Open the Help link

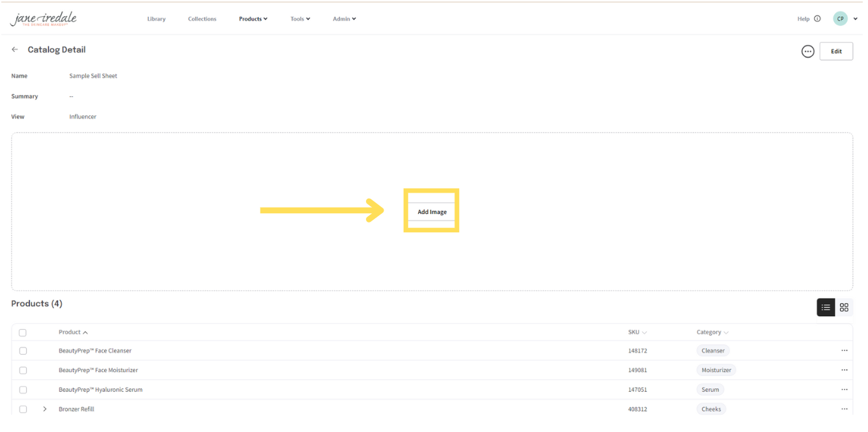[804, 19]
